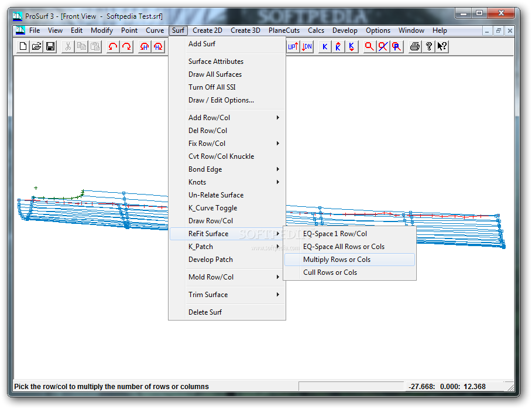Image resolution: width=532 pixels, height=409 pixels.
Task: Click the red Undo arrow icon
Action: 113,46
